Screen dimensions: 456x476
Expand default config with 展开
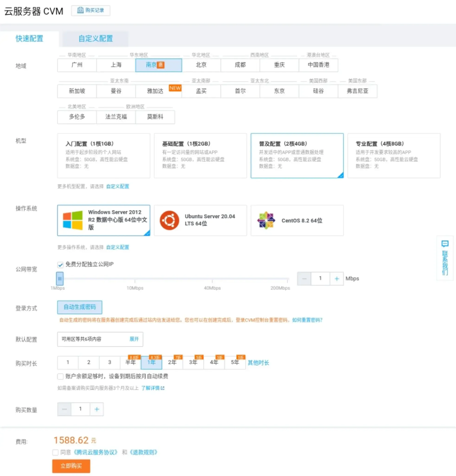[x=134, y=339]
